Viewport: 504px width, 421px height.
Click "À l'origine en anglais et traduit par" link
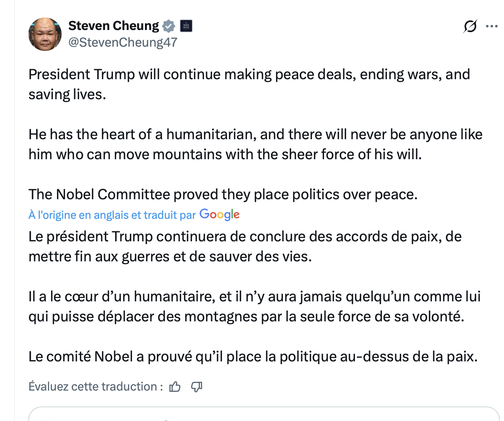point(112,215)
